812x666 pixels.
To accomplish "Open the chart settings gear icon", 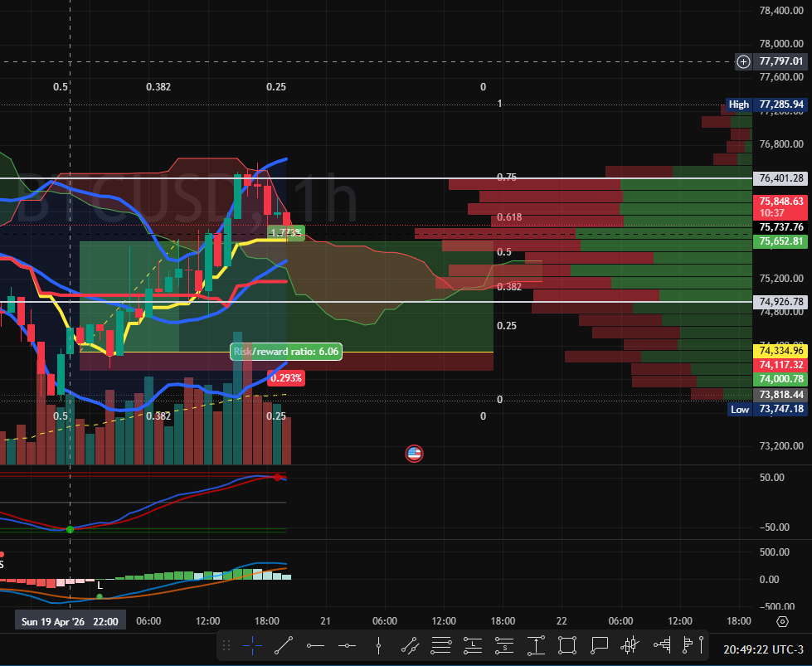I will [782, 621].
